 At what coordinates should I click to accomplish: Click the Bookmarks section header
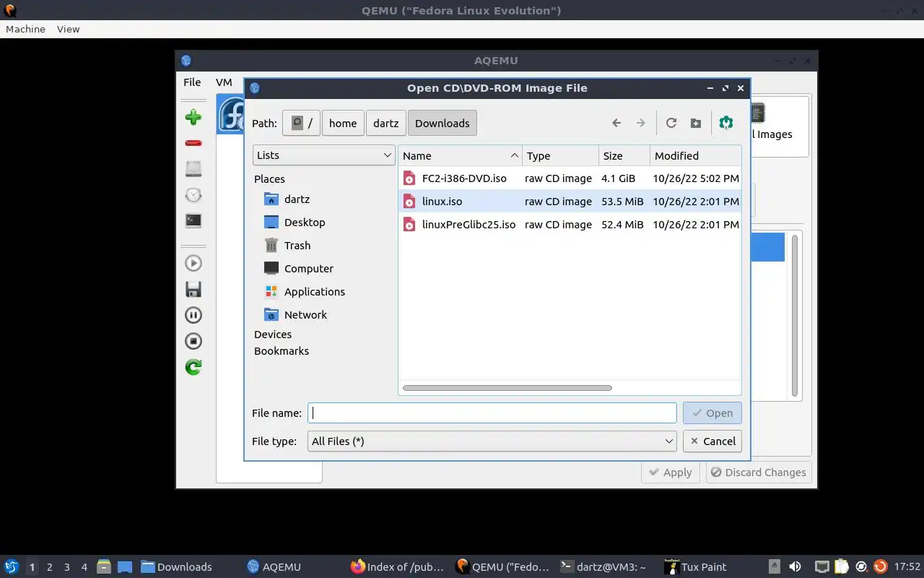[282, 351]
